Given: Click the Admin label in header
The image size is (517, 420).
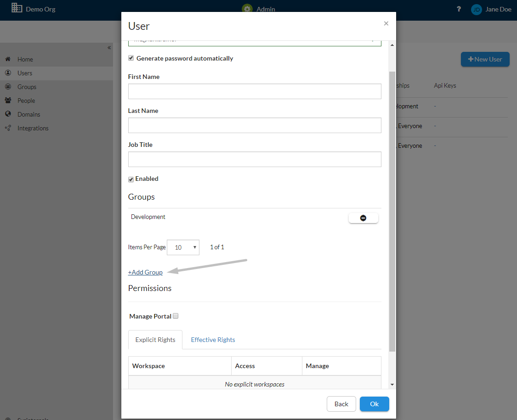Looking at the screenshot, I should tap(266, 9).
